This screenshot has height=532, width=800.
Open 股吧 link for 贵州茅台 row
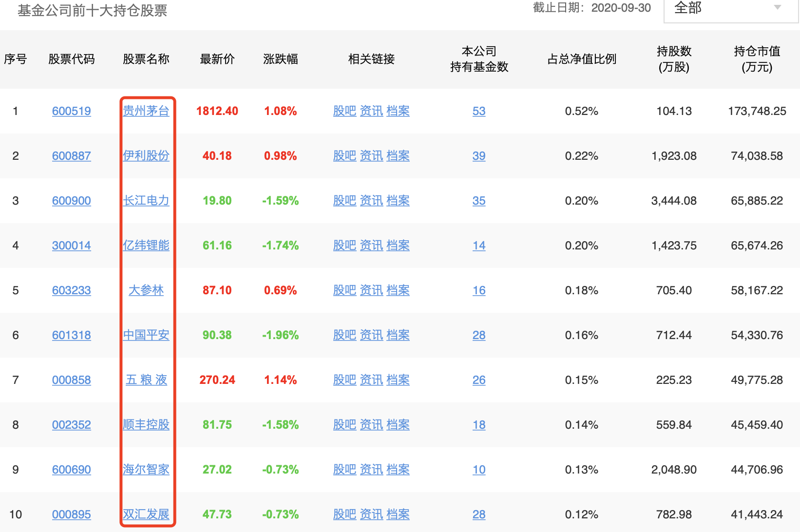tap(345, 111)
